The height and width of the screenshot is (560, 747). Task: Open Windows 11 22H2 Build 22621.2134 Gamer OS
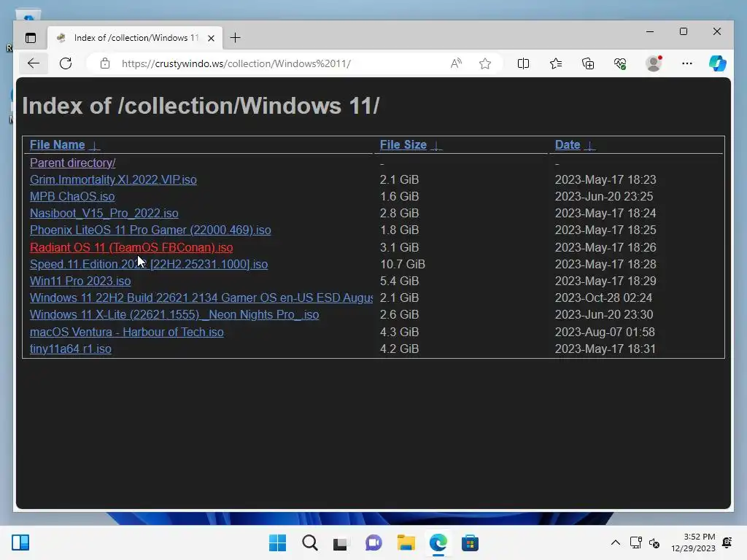pyautogui.click(x=201, y=297)
